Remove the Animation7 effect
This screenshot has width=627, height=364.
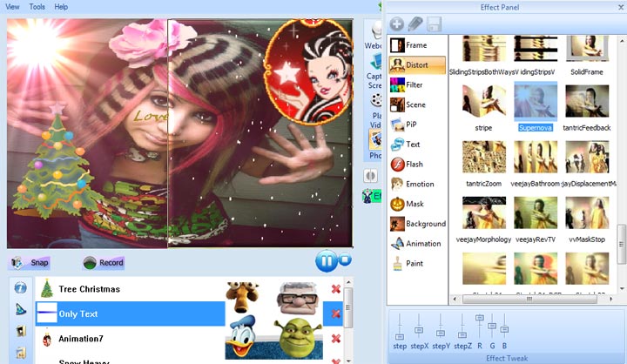point(336,339)
